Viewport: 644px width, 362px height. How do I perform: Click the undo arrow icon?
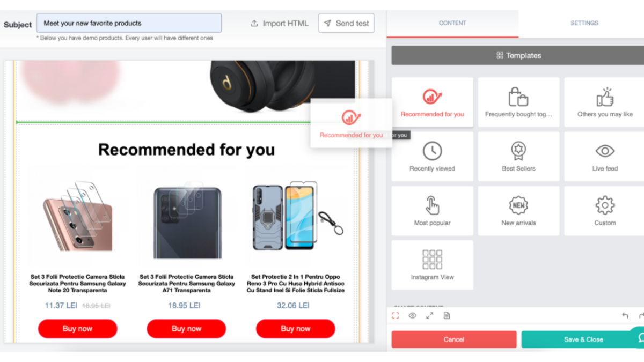(625, 316)
